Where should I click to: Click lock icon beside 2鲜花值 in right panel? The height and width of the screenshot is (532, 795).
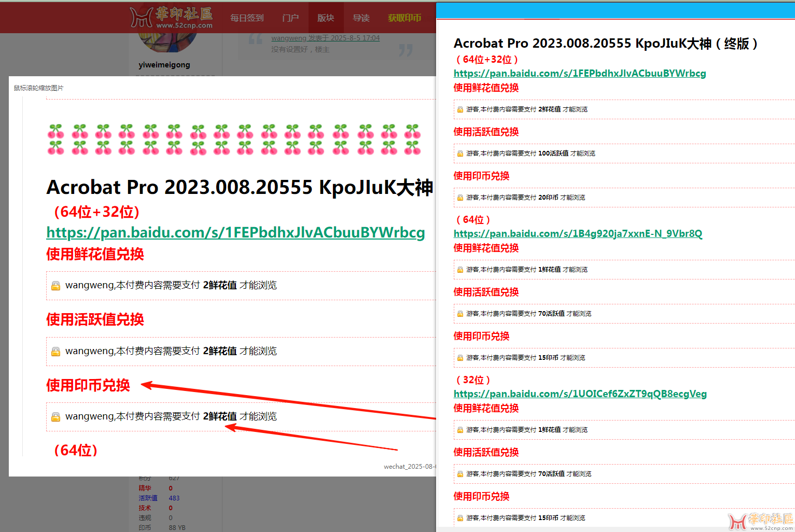tap(460, 109)
